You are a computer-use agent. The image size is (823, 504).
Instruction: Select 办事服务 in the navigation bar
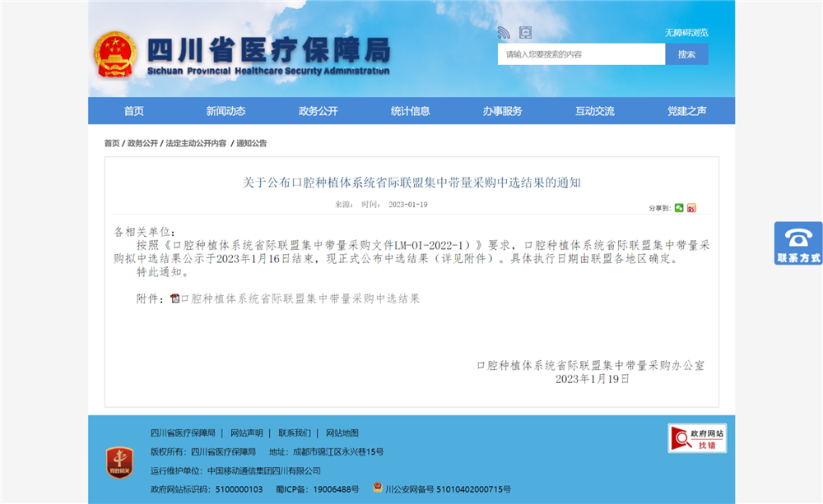coord(502,111)
